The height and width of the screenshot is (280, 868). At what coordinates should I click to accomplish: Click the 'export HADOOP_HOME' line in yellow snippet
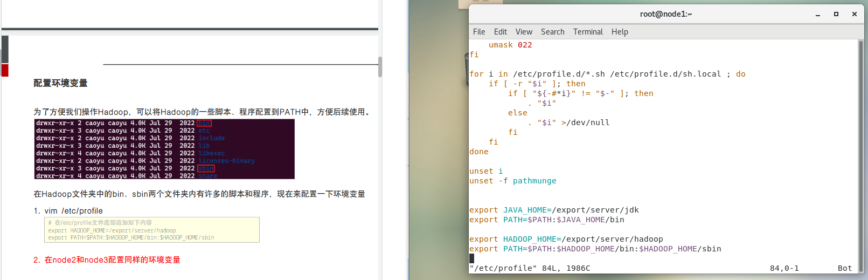[112, 230]
